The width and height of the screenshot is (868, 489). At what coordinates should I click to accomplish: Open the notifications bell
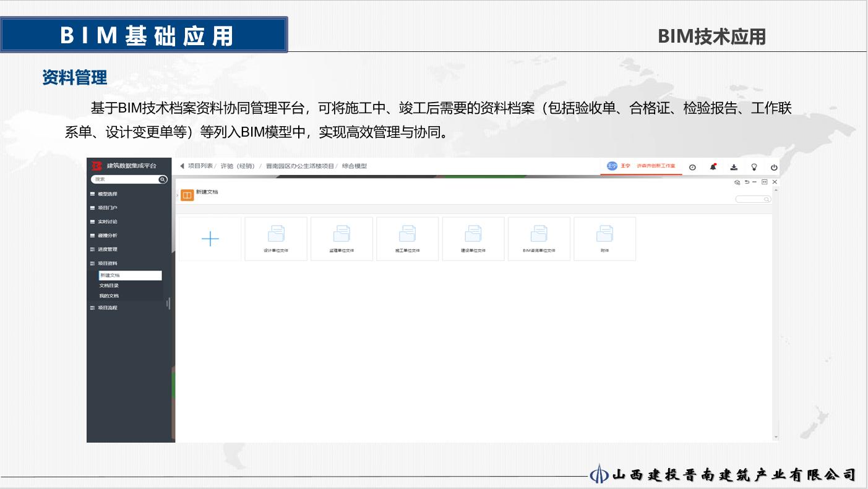[x=713, y=166]
